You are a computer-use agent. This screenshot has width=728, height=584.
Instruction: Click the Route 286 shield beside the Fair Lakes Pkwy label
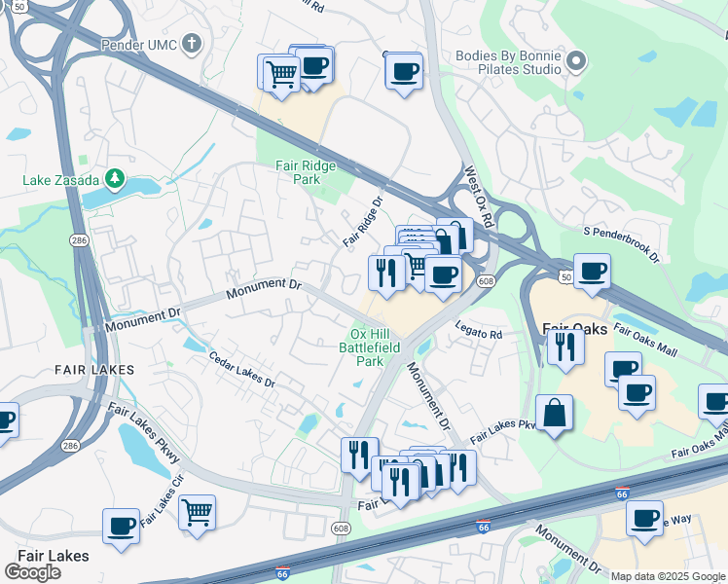70,446
